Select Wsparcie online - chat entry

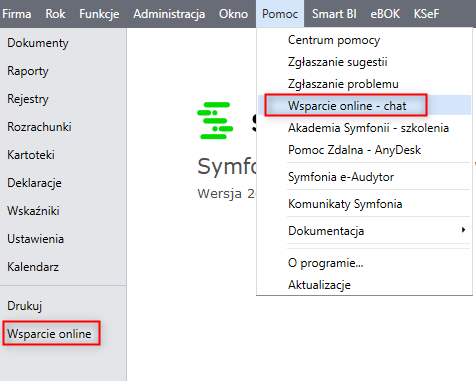coord(347,106)
